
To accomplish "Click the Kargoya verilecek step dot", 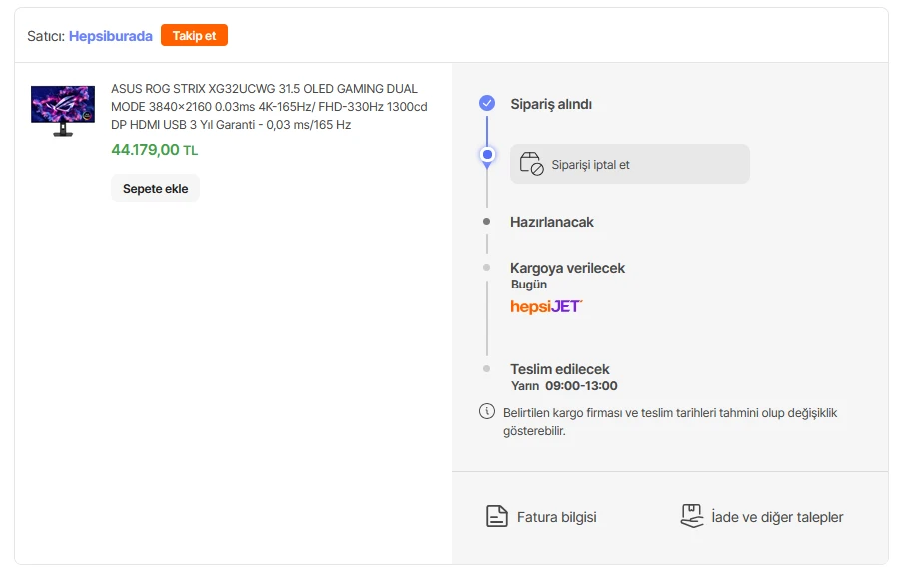I will click(486, 267).
